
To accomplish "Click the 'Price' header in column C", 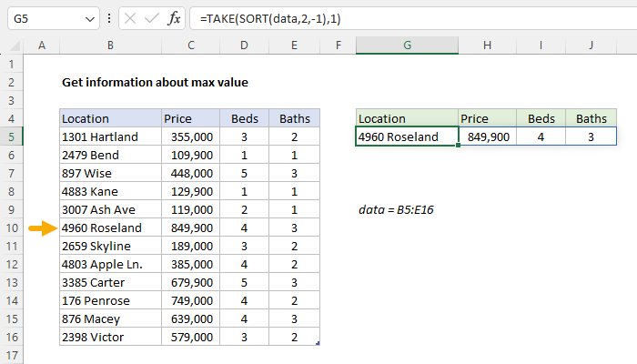I will [190, 118].
